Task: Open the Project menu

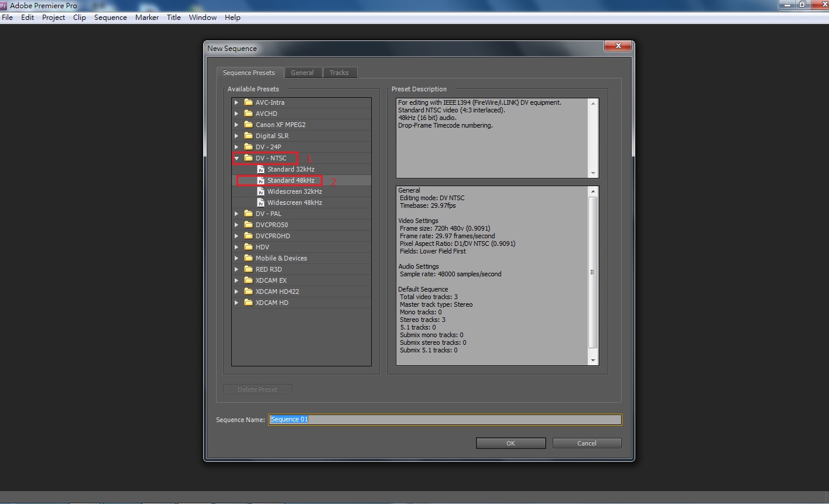Action: coord(53,18)
